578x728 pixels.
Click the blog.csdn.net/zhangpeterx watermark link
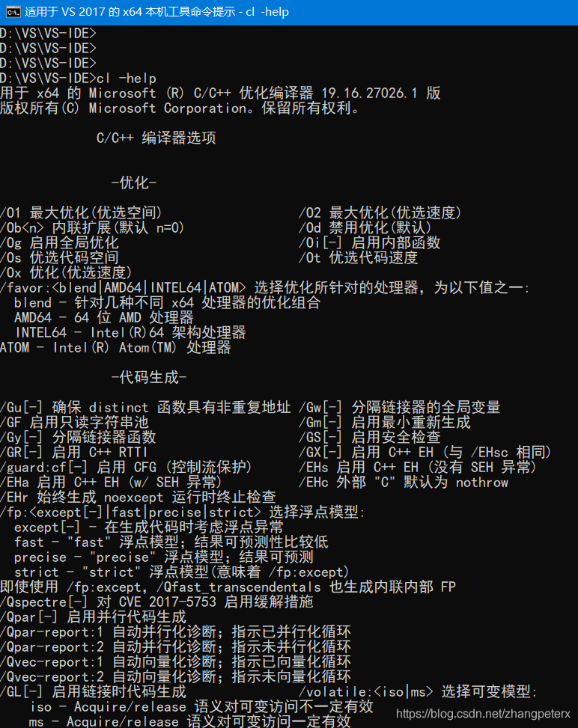click(483, 714)
